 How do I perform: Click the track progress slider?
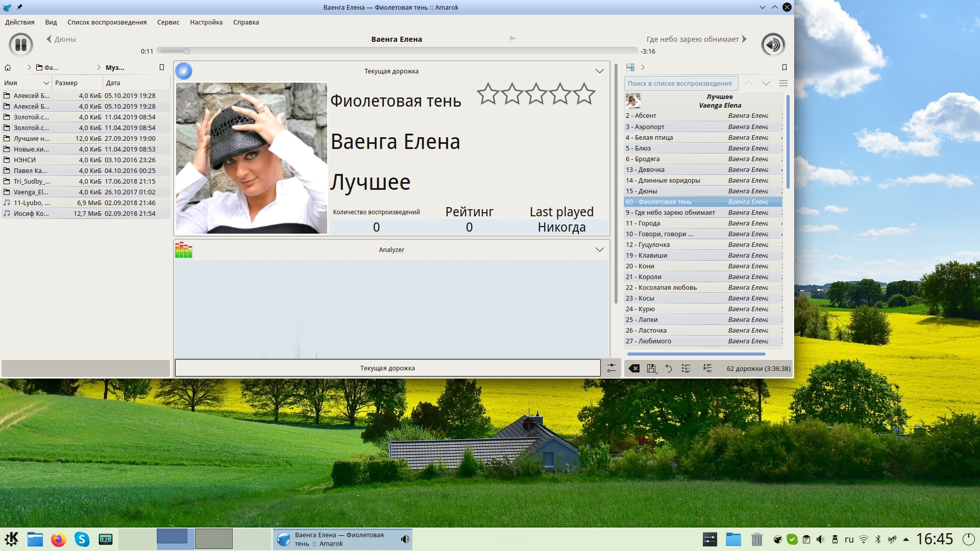(398, 51)
